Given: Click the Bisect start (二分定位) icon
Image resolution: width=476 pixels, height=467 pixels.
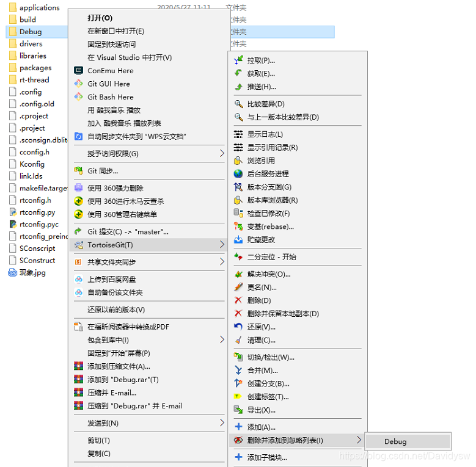Looking at the screenshot, I should [238, 257].
